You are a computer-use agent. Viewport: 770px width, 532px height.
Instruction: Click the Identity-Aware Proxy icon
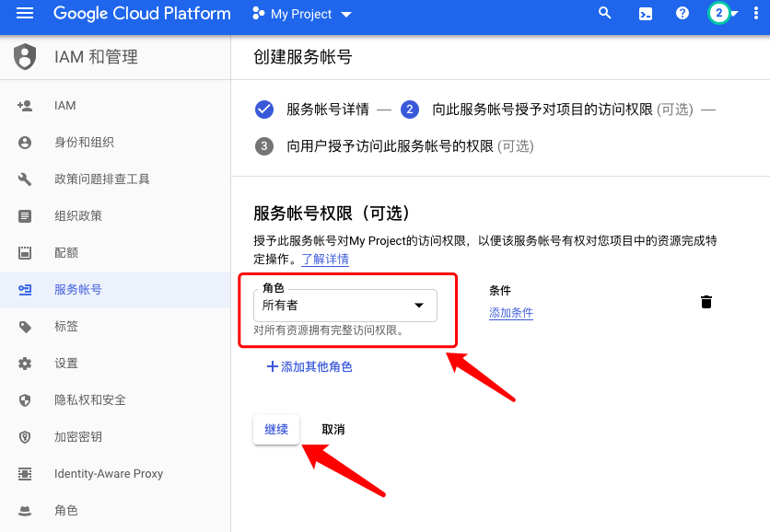point(25,474)
